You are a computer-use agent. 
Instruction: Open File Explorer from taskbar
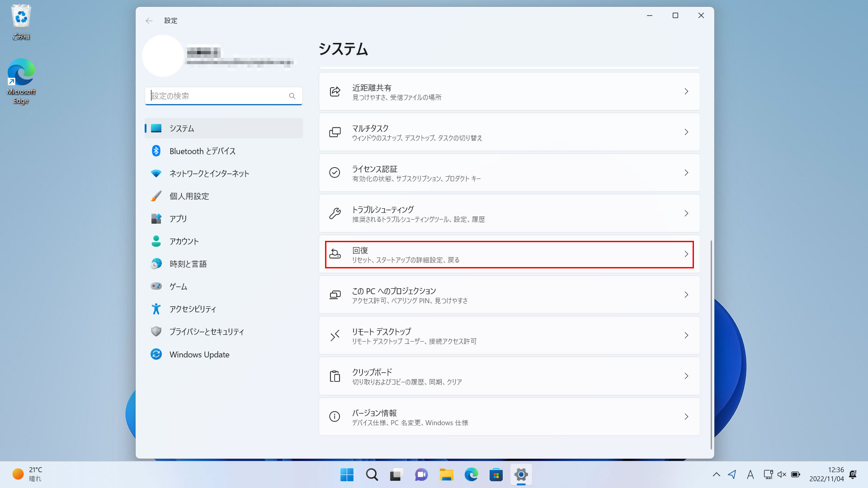point(446,475)
